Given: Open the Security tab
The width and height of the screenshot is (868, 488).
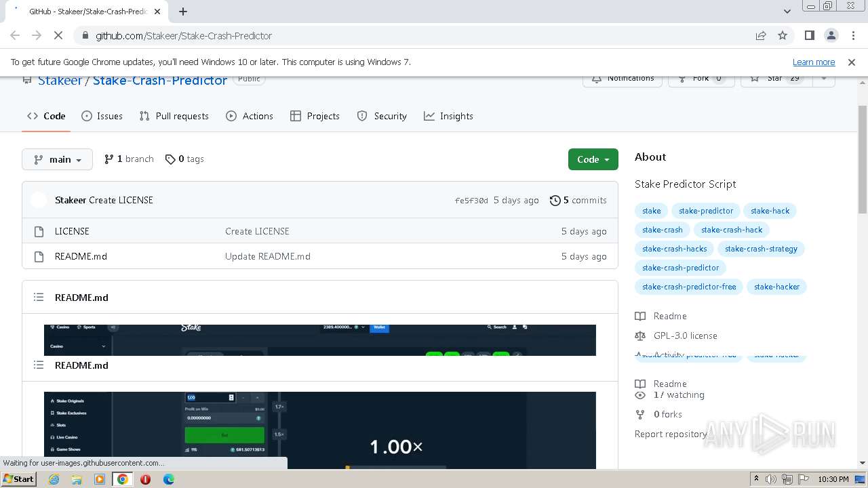Looking at the screenshot, I should click(382, 116).
